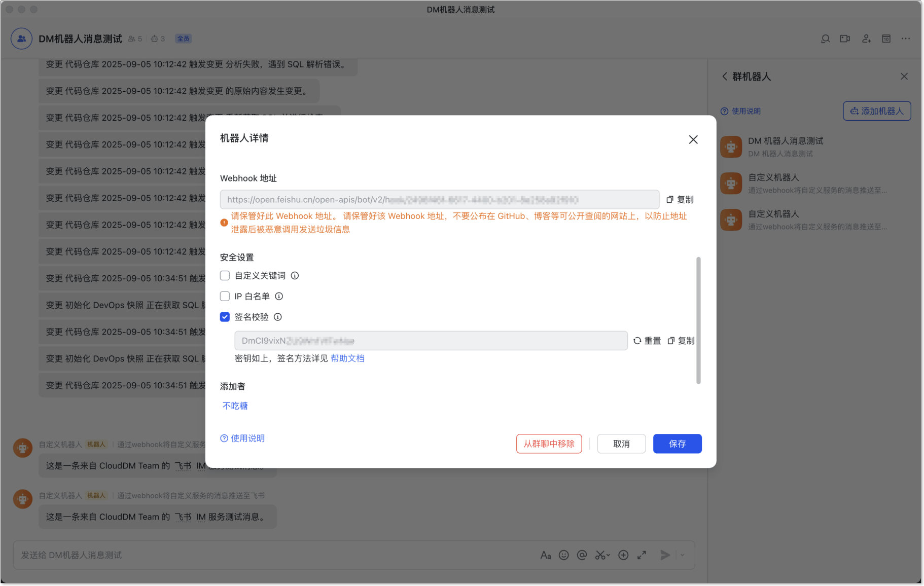Click 从群聊中移除 button
924x586 pixels.
pos(549,444)
